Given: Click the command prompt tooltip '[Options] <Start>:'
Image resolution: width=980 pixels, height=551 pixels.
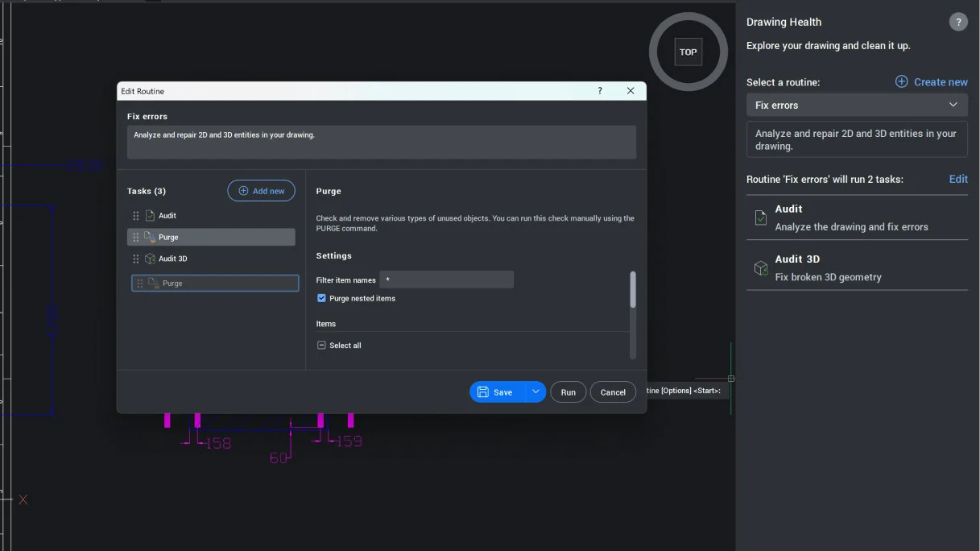Looking at the screenshot, I should pos(689,391).
